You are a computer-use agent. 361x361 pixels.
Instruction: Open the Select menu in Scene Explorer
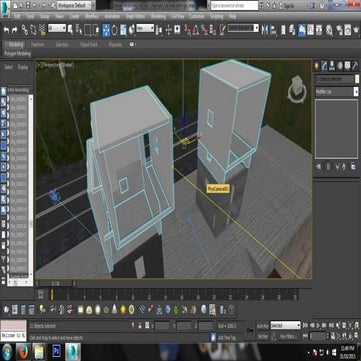pos(9,67)
